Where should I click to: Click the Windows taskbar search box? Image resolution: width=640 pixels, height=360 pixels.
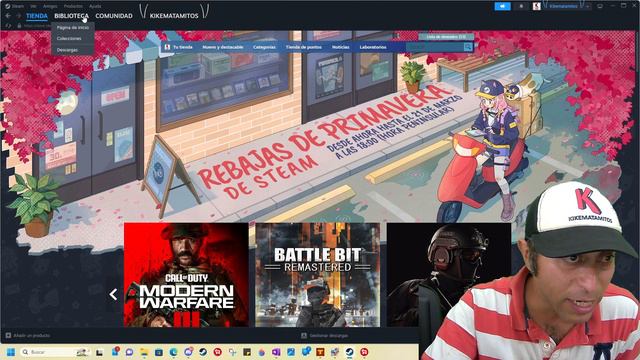pyautogui.click(x=55, y=352)
